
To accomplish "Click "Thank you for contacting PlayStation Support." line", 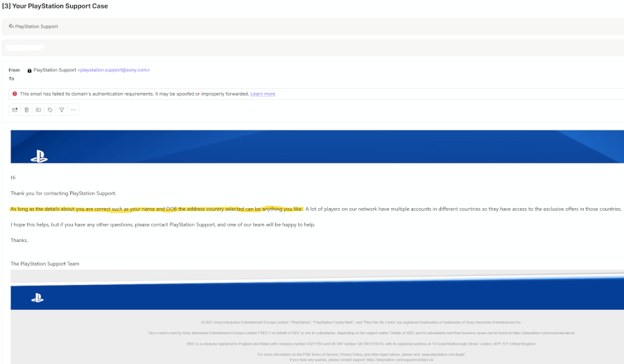I will [x=63, y=193].
